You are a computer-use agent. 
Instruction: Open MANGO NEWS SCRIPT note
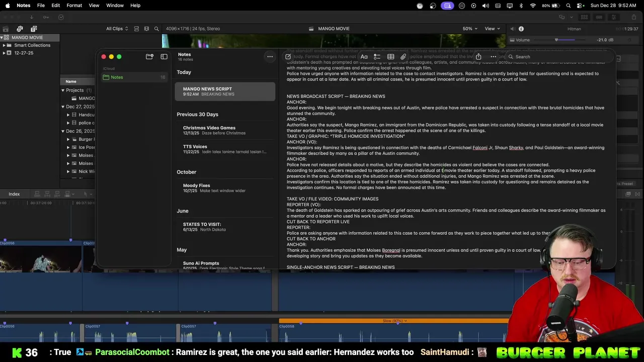click(225, 92)
